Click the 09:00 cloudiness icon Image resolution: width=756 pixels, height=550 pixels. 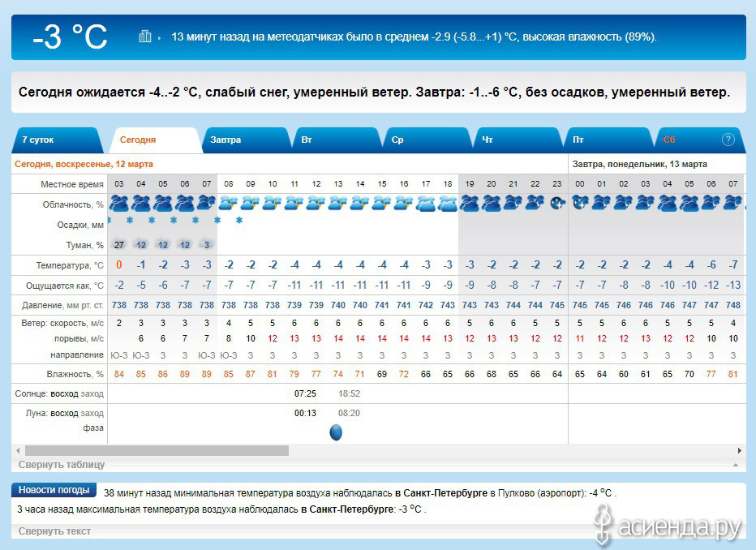coord(250,203)
